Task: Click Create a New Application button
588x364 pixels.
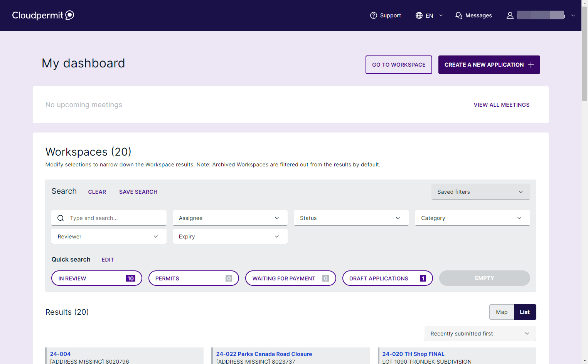Action: tap(489, 65)
